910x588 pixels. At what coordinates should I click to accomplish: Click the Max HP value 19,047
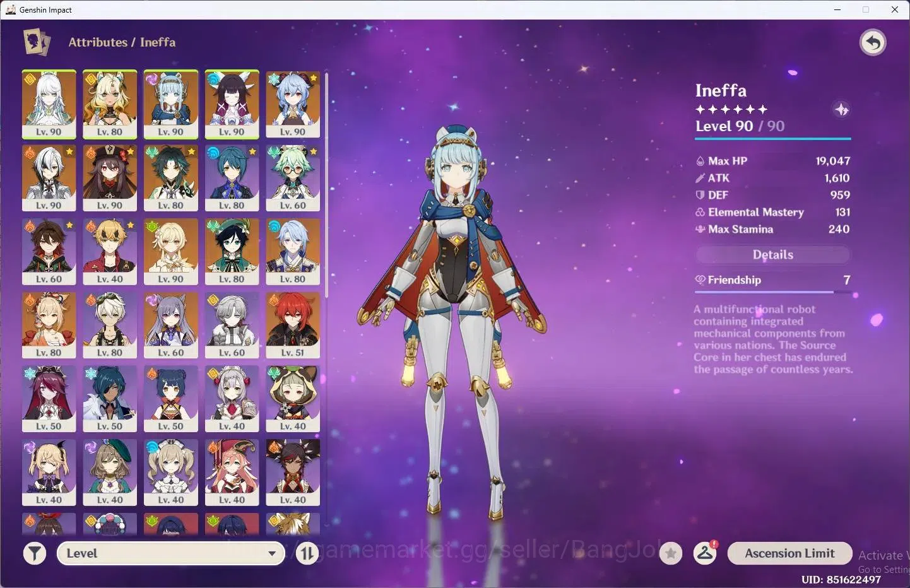[832, 161]
